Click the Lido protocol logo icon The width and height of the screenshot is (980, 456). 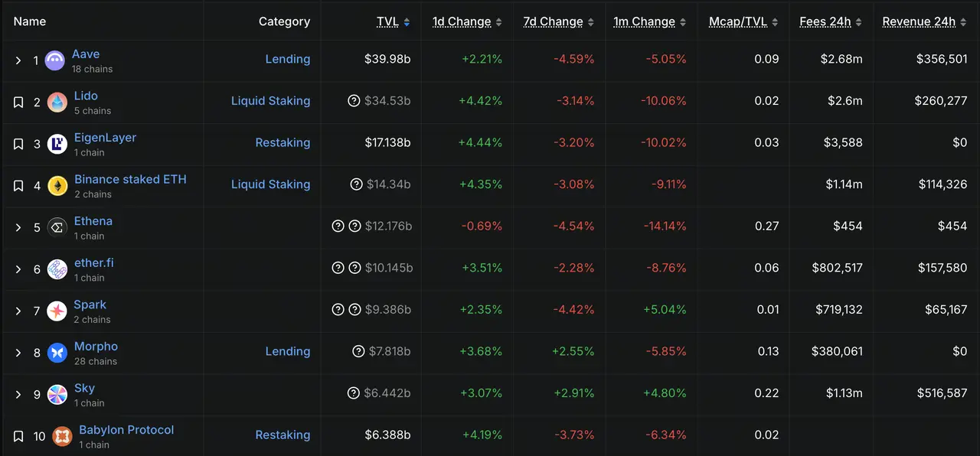57,103
